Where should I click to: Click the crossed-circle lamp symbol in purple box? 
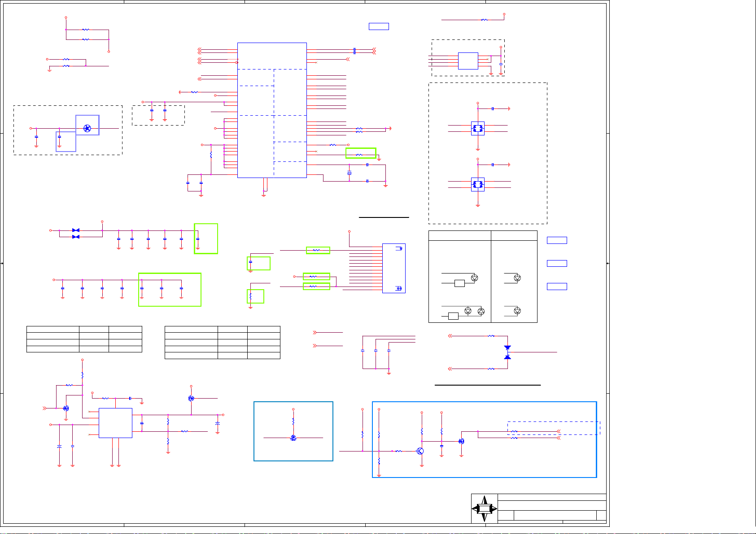click(87, 129)
